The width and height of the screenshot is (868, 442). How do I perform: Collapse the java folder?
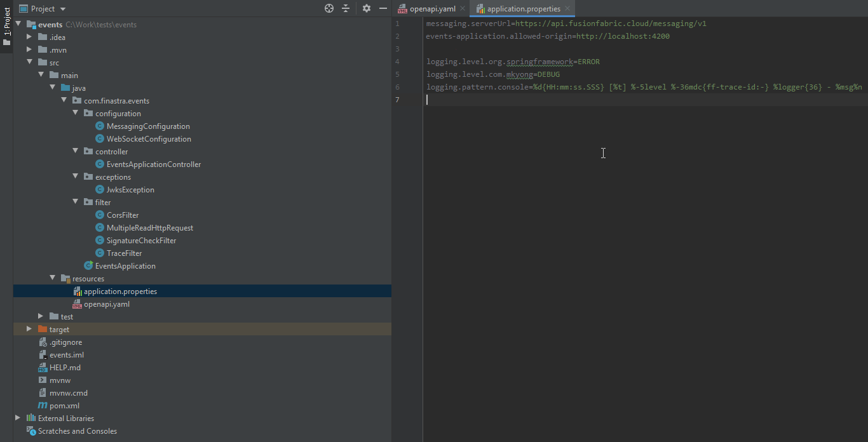point(52,88)
